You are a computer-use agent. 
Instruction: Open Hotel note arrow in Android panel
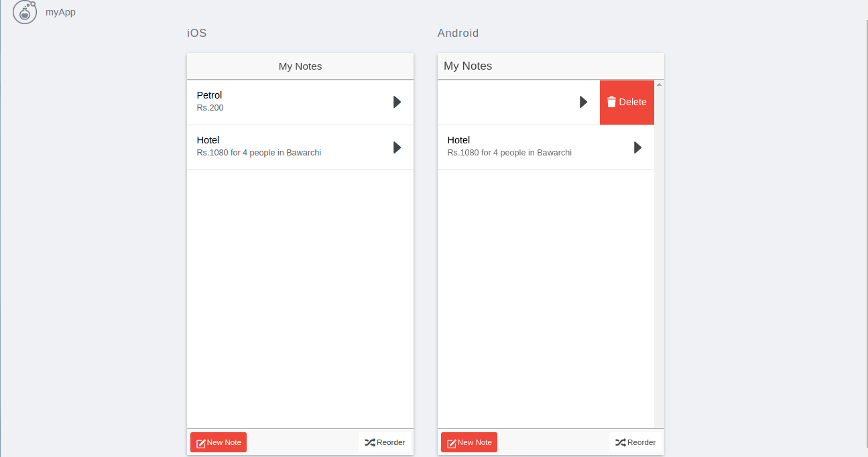(x=637, y=147)
